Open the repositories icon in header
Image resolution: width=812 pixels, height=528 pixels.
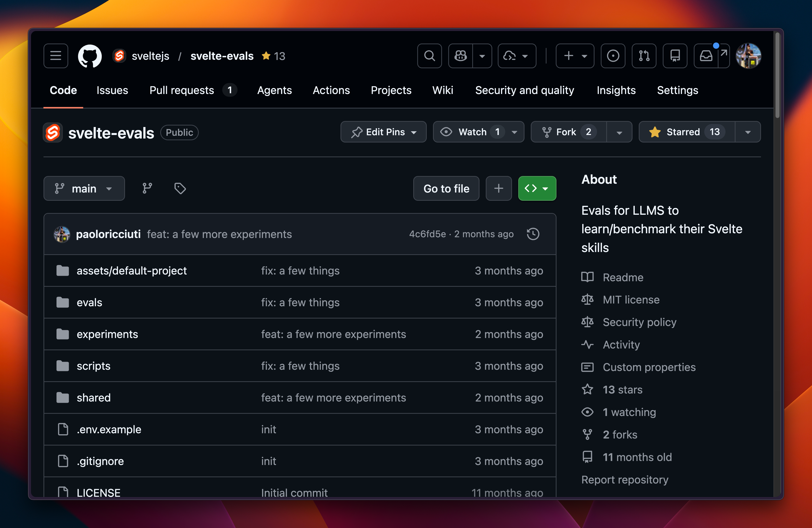(675, 55)
